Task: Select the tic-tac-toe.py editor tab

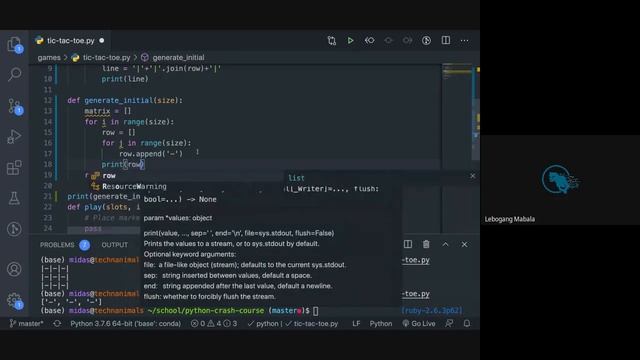Action: [x=69, y=40]
